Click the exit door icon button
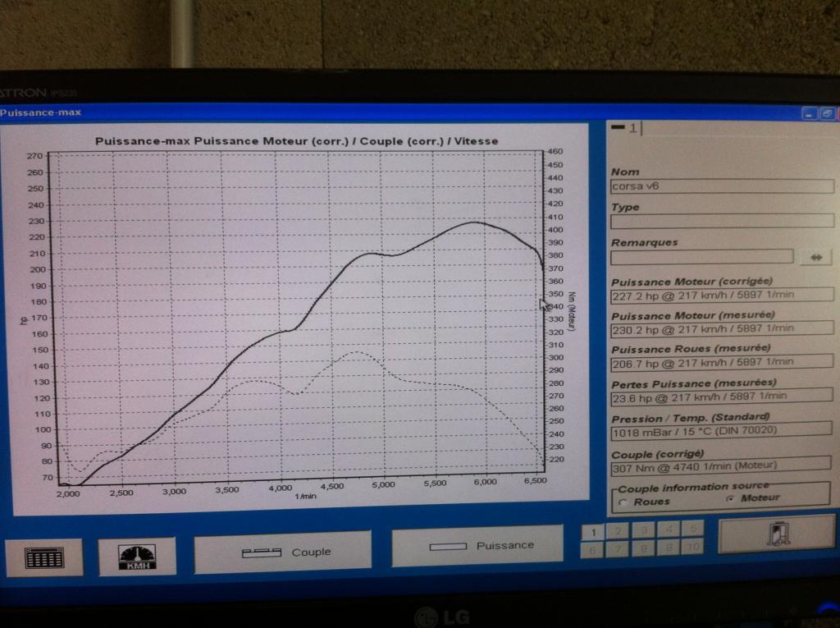The image size is (840, 628). click(x=776, y=534)
